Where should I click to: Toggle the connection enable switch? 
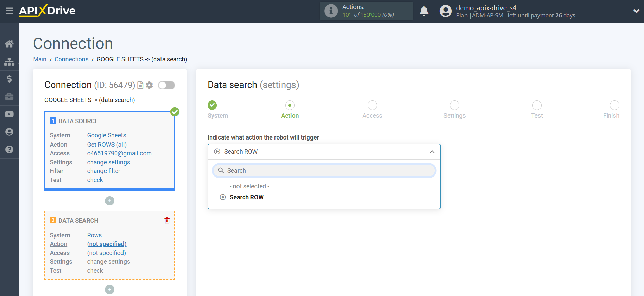[167, 85]
